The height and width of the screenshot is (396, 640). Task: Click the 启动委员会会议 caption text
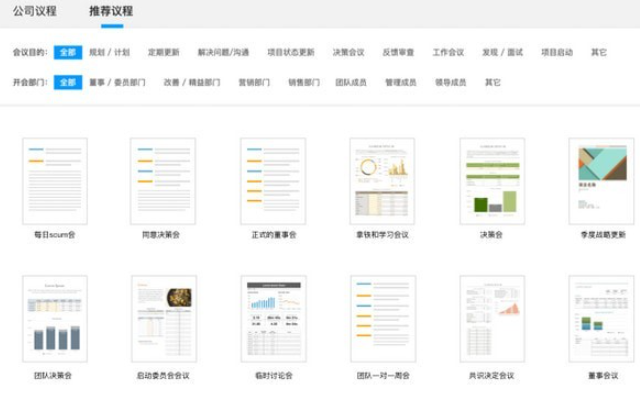coord(163,376)
